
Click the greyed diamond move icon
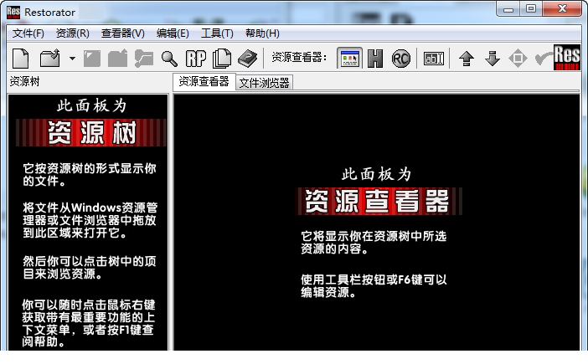(x=518, y=59)
